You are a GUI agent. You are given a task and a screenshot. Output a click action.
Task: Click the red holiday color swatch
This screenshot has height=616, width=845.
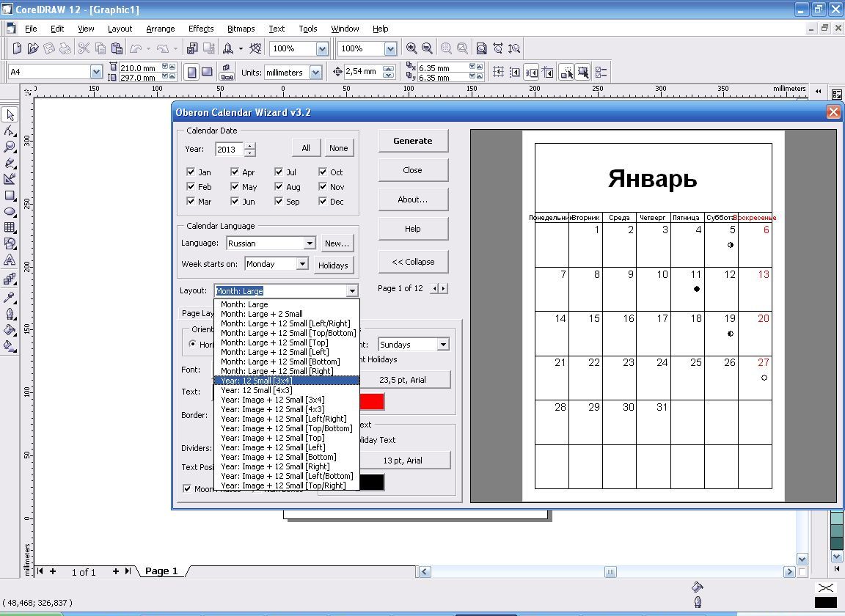pyautogui.click(x=373, y=401)
